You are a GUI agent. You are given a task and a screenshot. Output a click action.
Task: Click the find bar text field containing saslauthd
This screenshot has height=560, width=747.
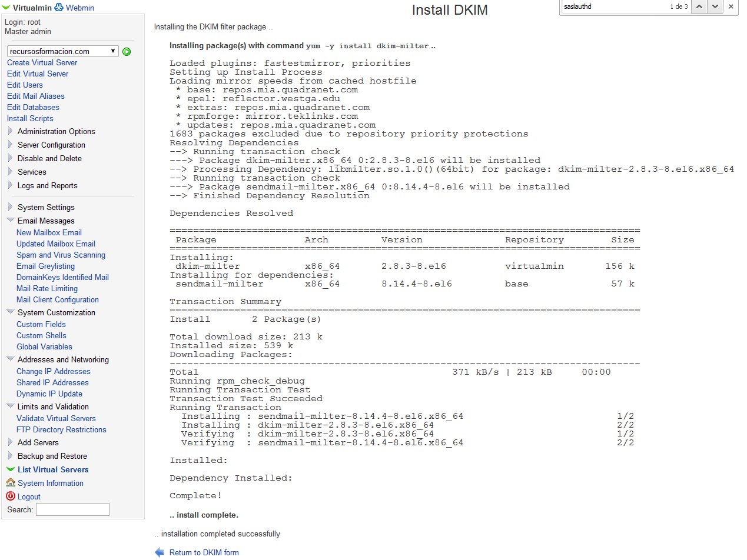coord(612,7)
